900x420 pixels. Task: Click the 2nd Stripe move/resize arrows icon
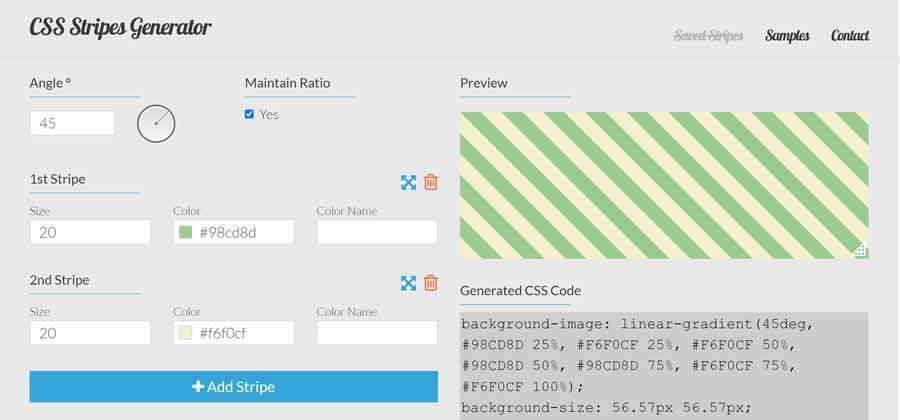408,283
